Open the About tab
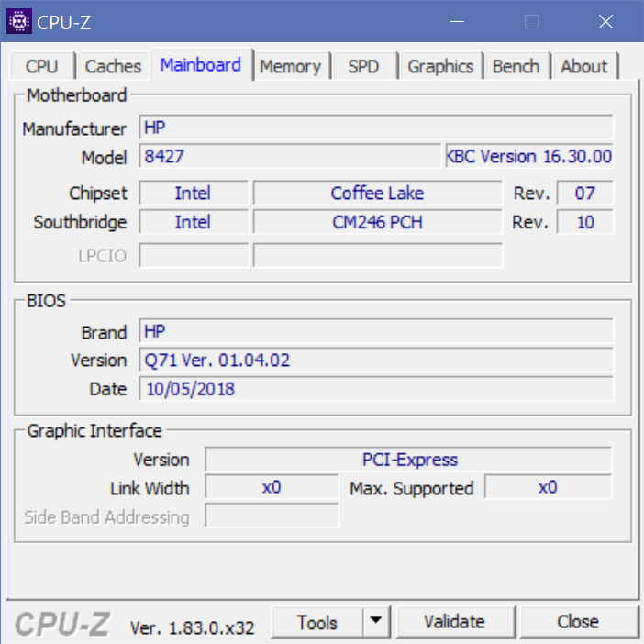 [584, 66]
